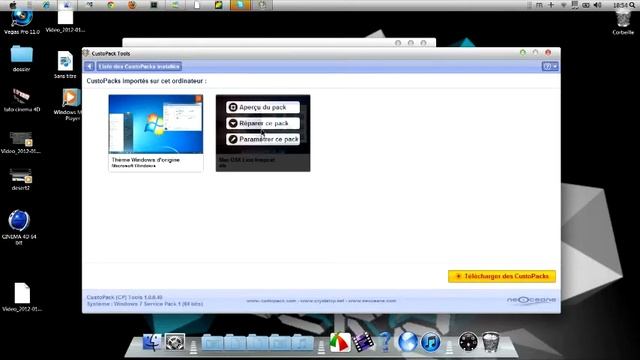
Task: Open the first blue folder in dock
Action: (212, 343)
